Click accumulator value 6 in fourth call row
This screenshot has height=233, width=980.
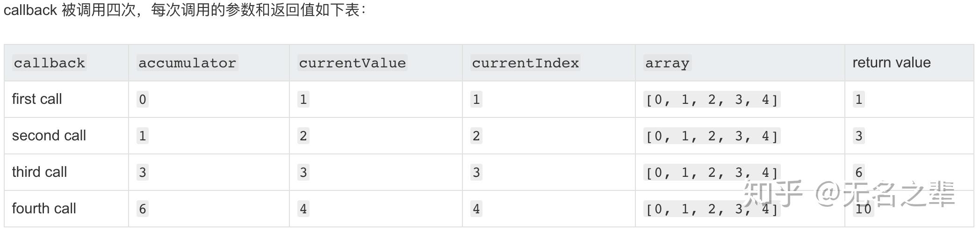(143, 209)
